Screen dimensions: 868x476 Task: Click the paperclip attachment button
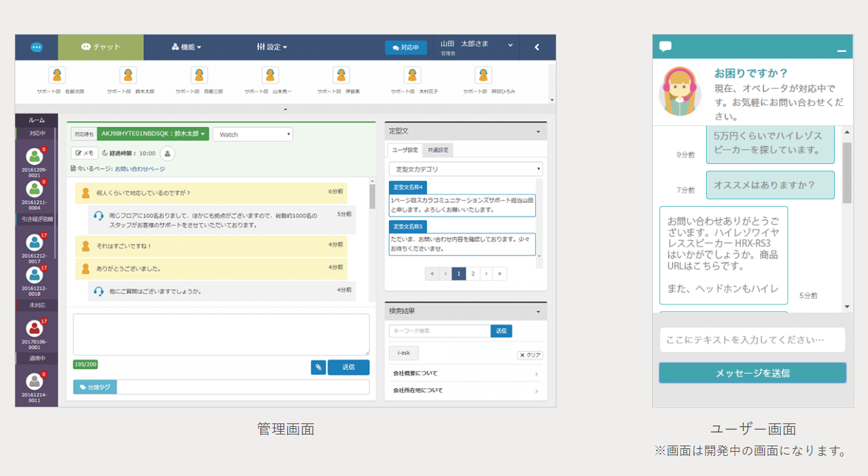tap(318, 367)
